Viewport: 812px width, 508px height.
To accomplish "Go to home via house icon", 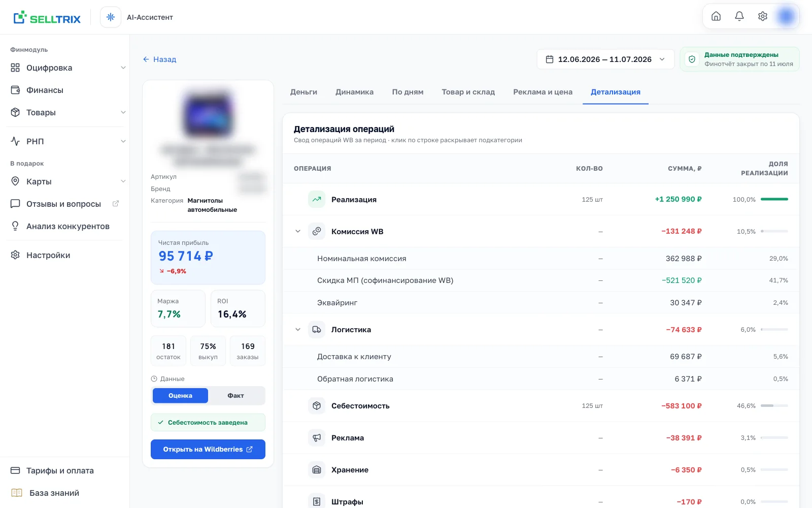I will 716,16.
